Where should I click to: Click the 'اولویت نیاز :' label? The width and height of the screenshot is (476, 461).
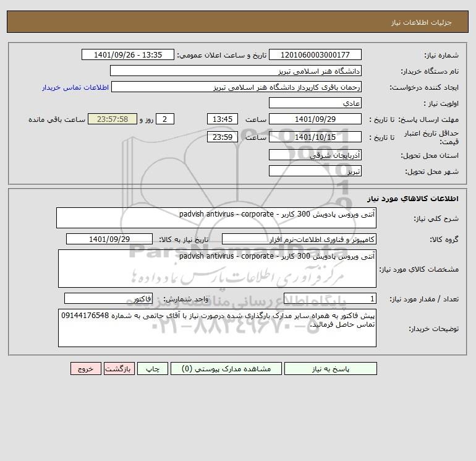coord(441,103)
